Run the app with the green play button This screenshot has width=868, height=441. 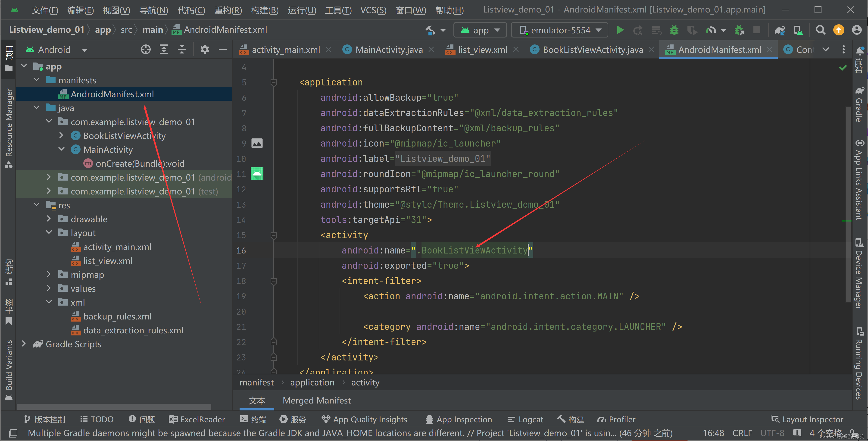coord(620,30)
